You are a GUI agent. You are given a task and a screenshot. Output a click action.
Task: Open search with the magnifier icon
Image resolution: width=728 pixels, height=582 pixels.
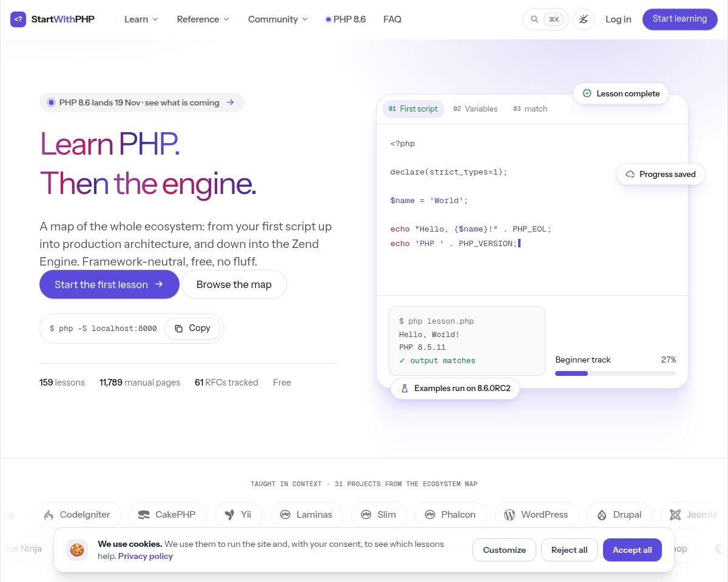pyautogui.click(x=534, y=19)
